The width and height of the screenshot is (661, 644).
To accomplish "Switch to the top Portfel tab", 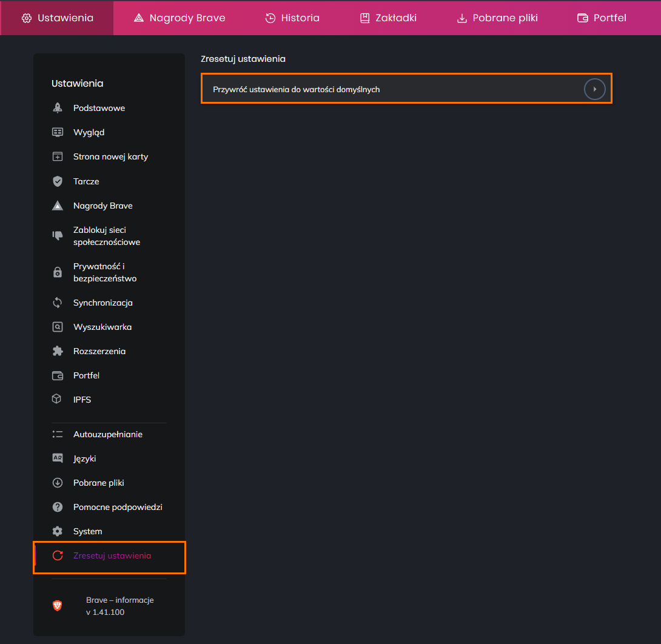I will 602,18.
